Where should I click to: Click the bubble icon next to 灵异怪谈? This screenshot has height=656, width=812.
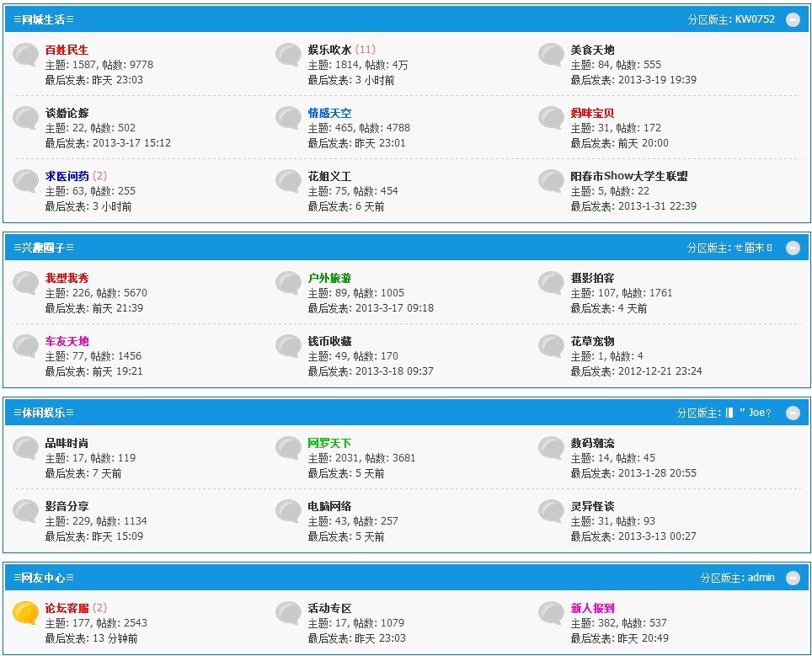(551, 510)
